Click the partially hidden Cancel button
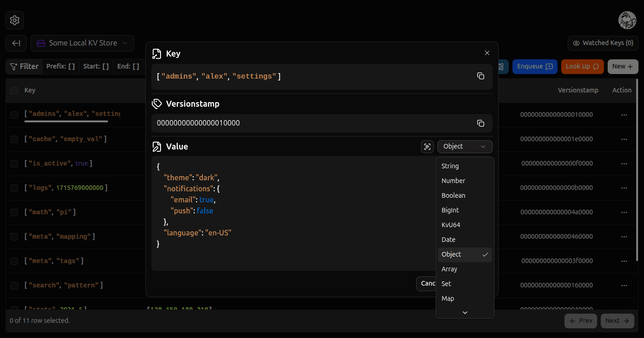The height and width of the screenshot is (338, 644). click(426, 284)
